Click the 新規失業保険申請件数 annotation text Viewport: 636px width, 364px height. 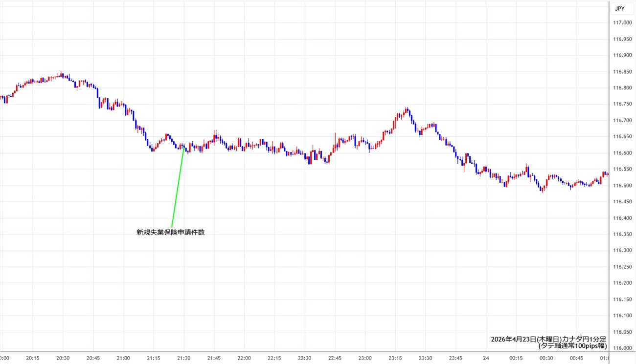[170, 233]
